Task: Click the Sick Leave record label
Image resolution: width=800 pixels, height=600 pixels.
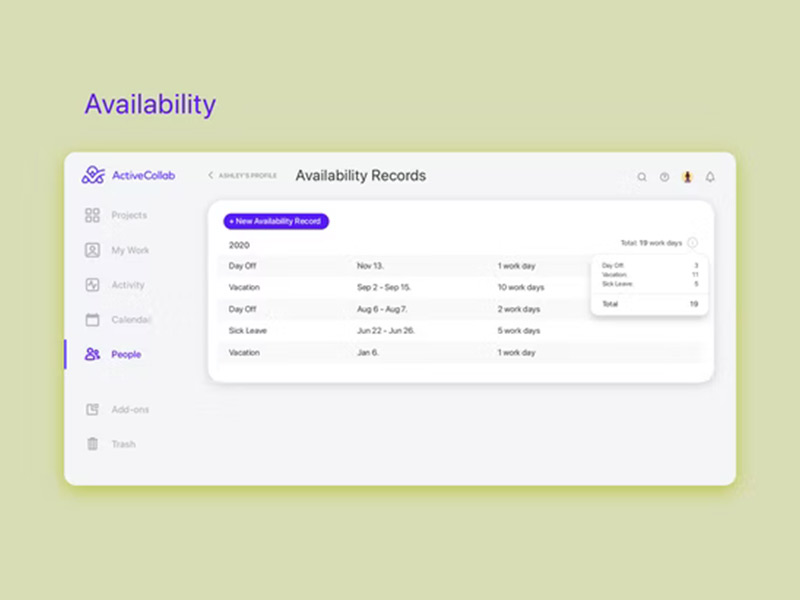Action: click(247, 331)
